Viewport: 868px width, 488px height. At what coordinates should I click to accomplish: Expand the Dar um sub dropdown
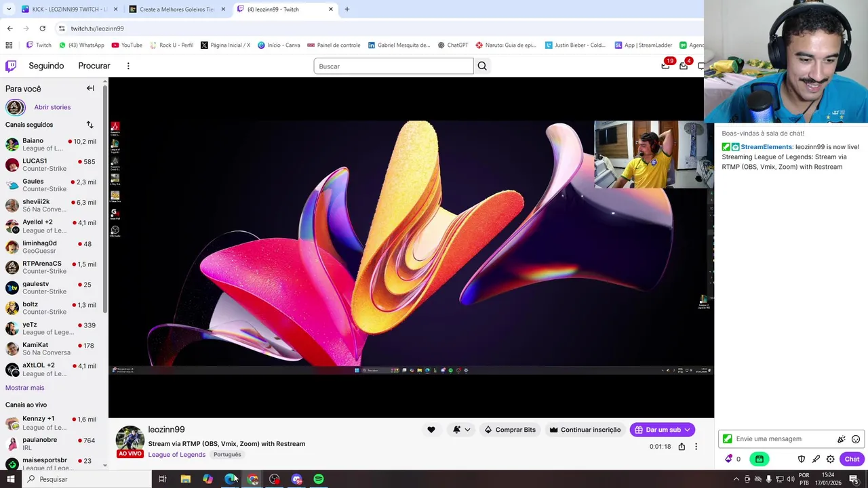688,430
